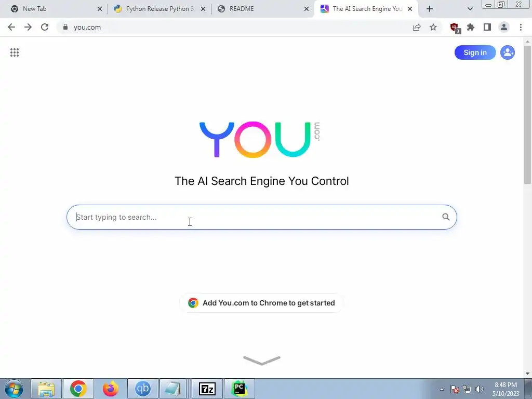Click the page vertical scrollbar thumb

[527, 115]
